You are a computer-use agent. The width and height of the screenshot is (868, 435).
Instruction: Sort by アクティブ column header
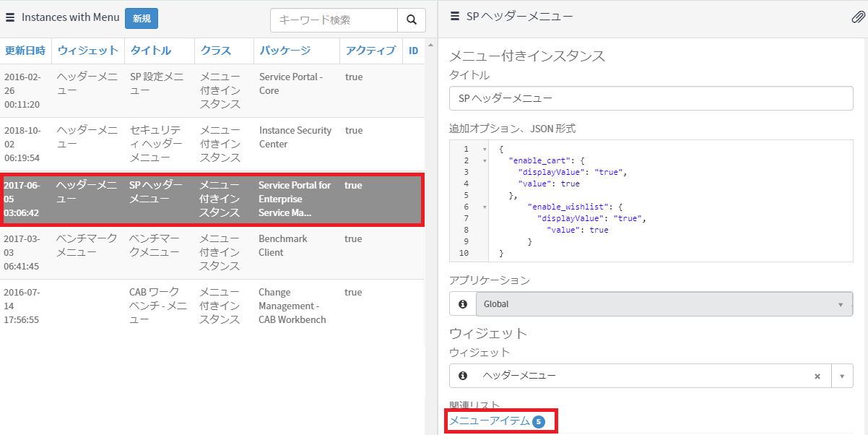[x=370, y=51]
